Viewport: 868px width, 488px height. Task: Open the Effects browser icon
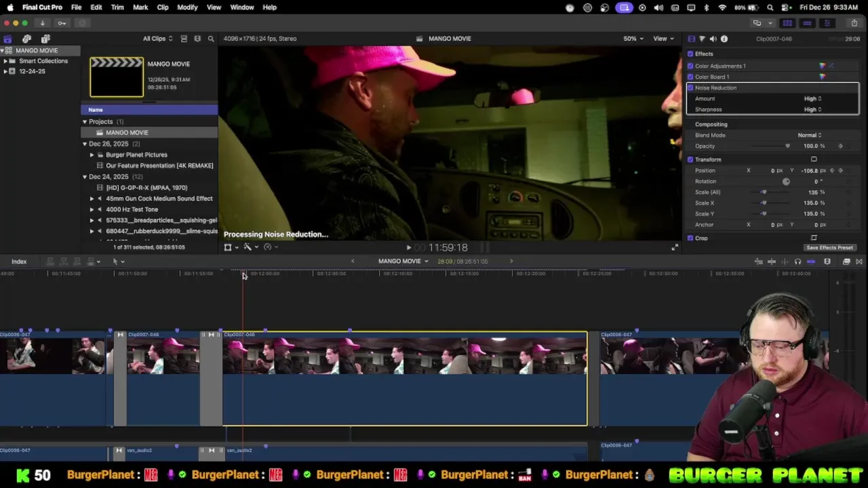846,262
